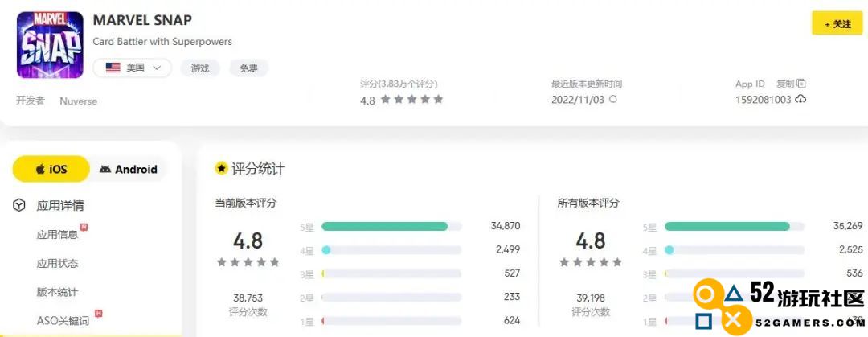Click the 624 one-star count

coord(512,320)
